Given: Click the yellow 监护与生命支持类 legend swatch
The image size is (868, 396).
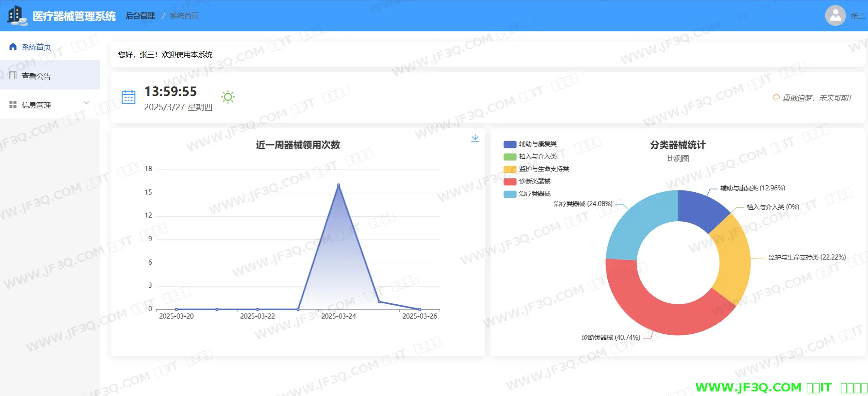Looking at the screenshot, I should (510, 169).
